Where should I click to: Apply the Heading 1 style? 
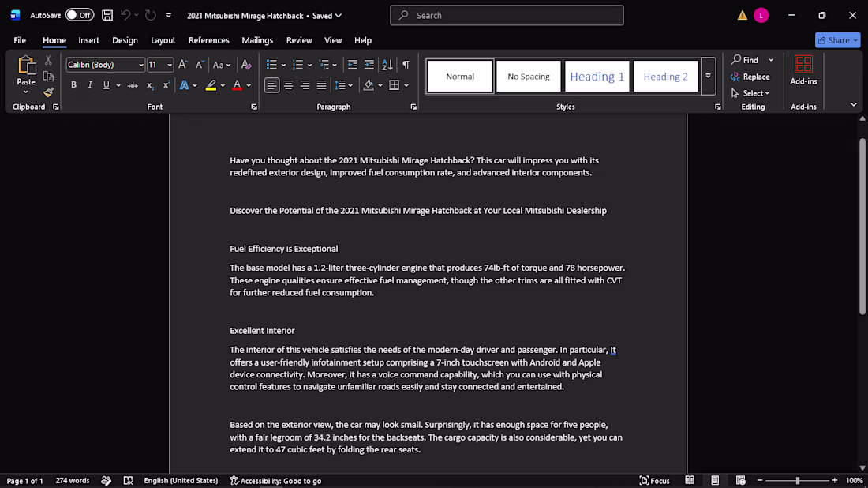click(x=597, y=77)
